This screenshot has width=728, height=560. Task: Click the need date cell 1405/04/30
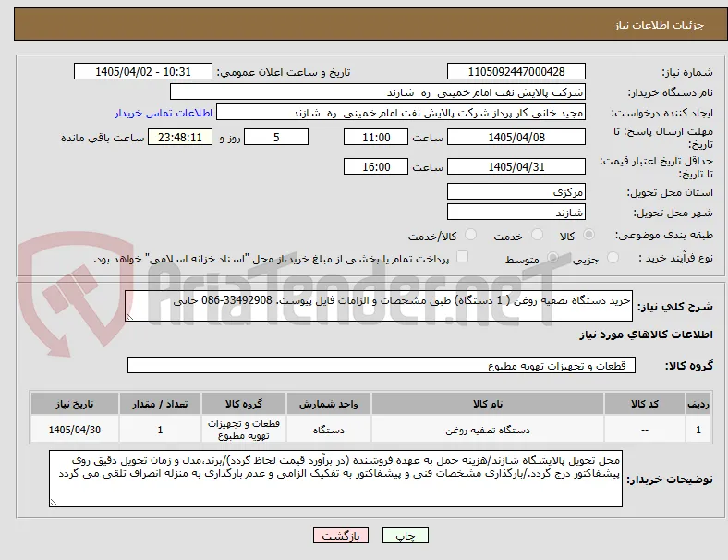pyautogui.click(x=75, y=430)
